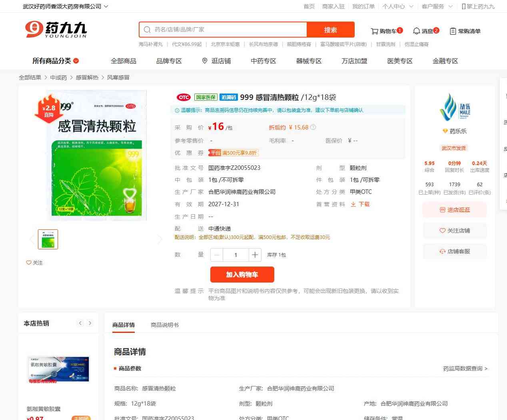Image resolution: width=507 pixels, height=420 pixels.
Task: Increase quantity with the plus button
Action: pos(255,255)
